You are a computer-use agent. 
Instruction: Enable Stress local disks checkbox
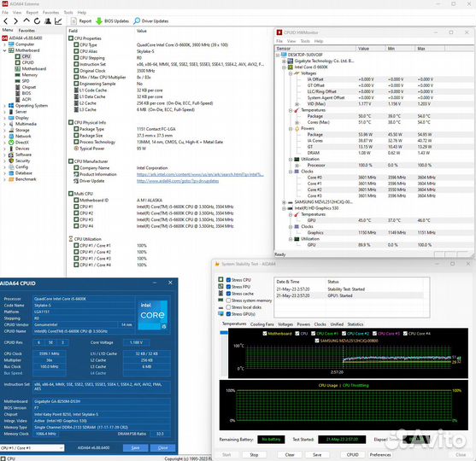(228, 307)
